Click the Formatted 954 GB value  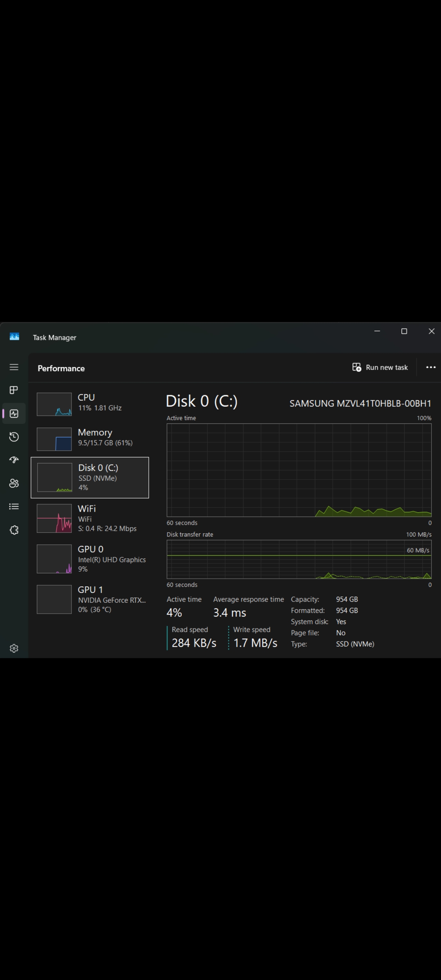(x=347, y=610)
